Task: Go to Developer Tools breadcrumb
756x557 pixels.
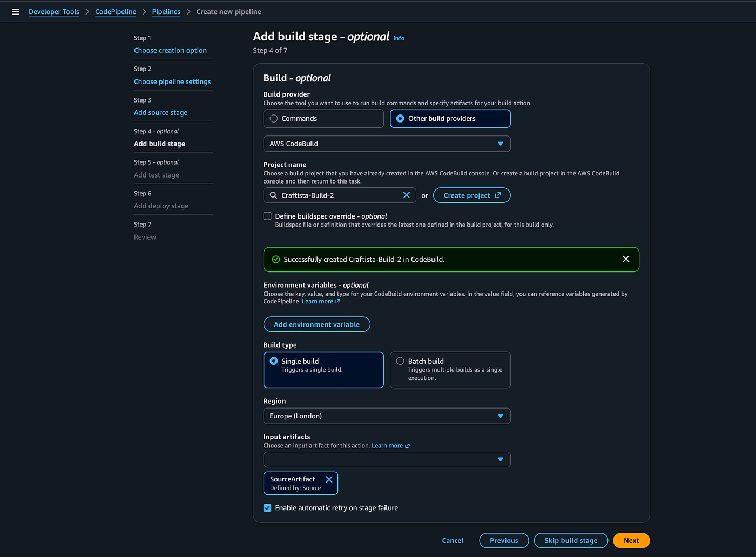Action: click(54, 12)
